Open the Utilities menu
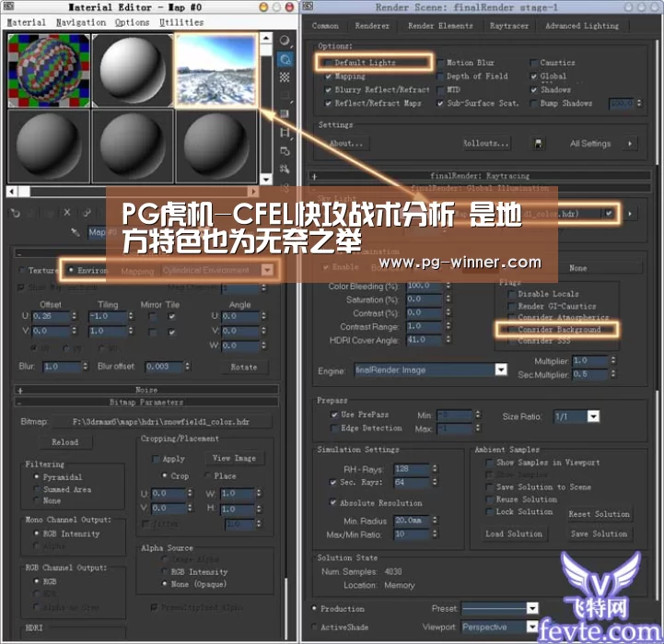The image size is (664, 644). coord(181,22)
